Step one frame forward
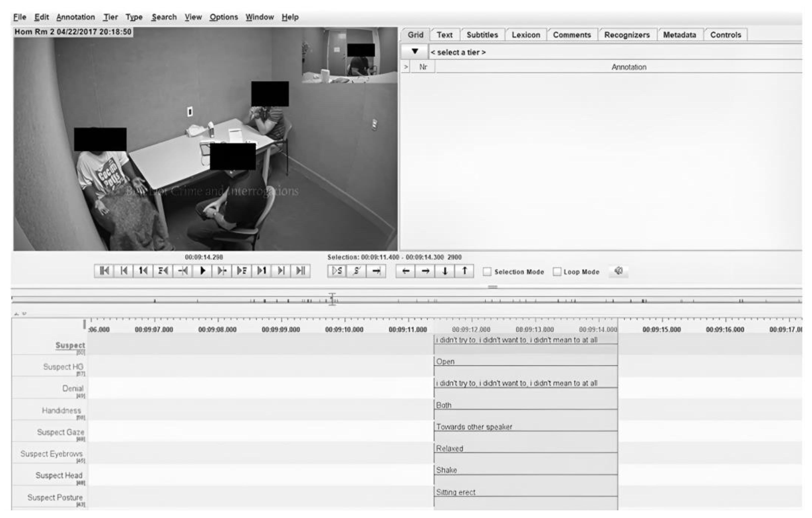This screenshot has width=812, height=518. pos(242,271)
